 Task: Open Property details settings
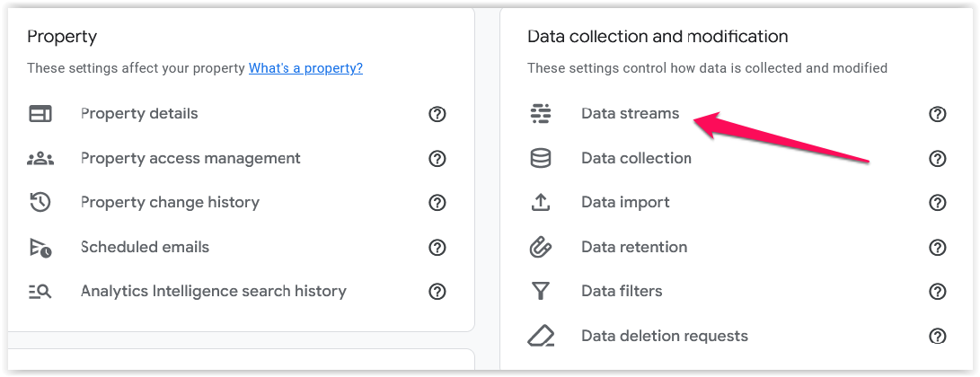(x=139, y=114)
